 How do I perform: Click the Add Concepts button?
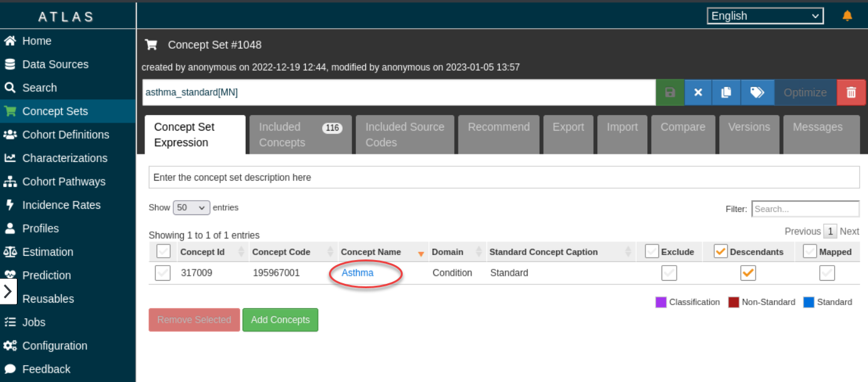coord(280,319)
